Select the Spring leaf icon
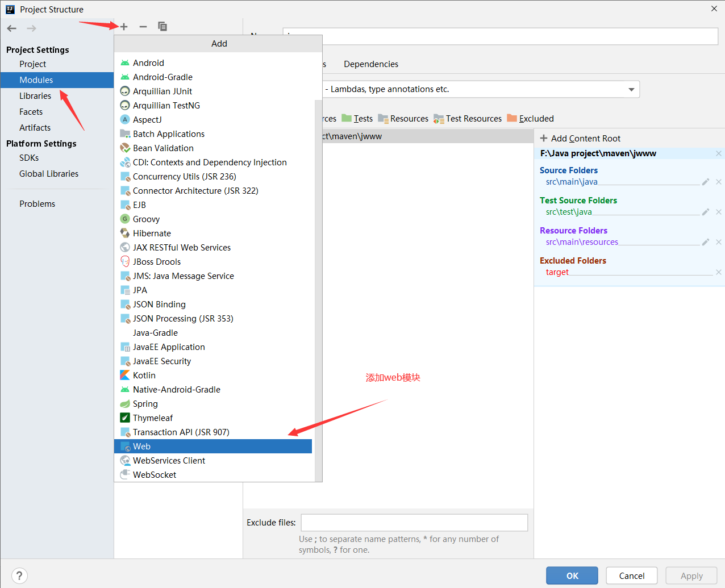This screenshot has width=725, height=588. 125,404
